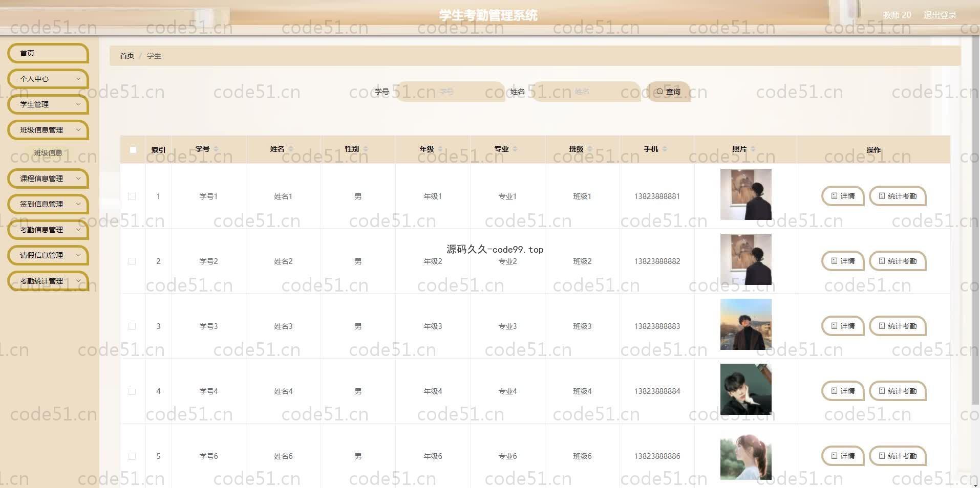Viewport: 980px width, 488px height.
Task: Focus the 学号 search input field
Action: click(x=451, y=92)
